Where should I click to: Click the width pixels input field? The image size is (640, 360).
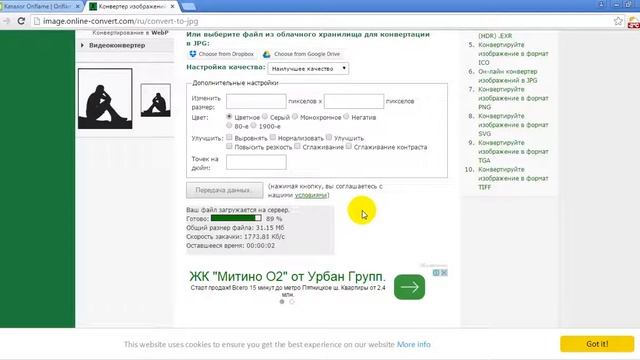click(x=256, y=101)
